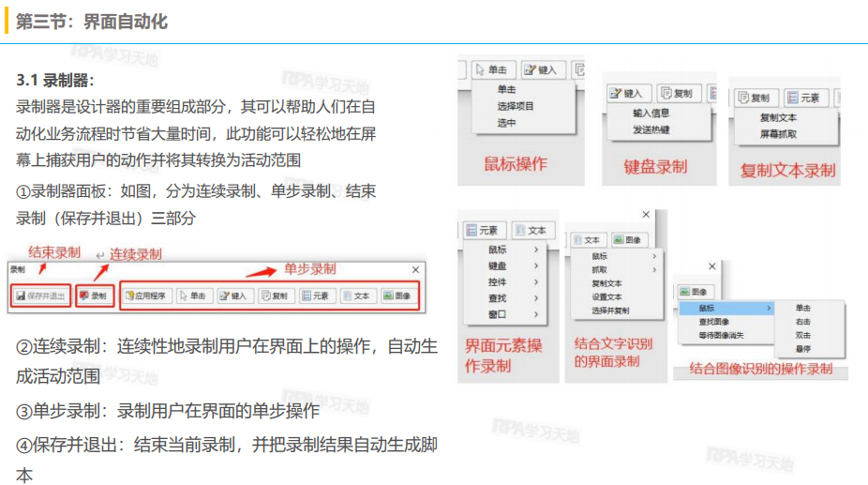Click 文本 in the bottom-left recorder panel
The height and width of the screenshot is (485, 868).
tap(357, 296)
